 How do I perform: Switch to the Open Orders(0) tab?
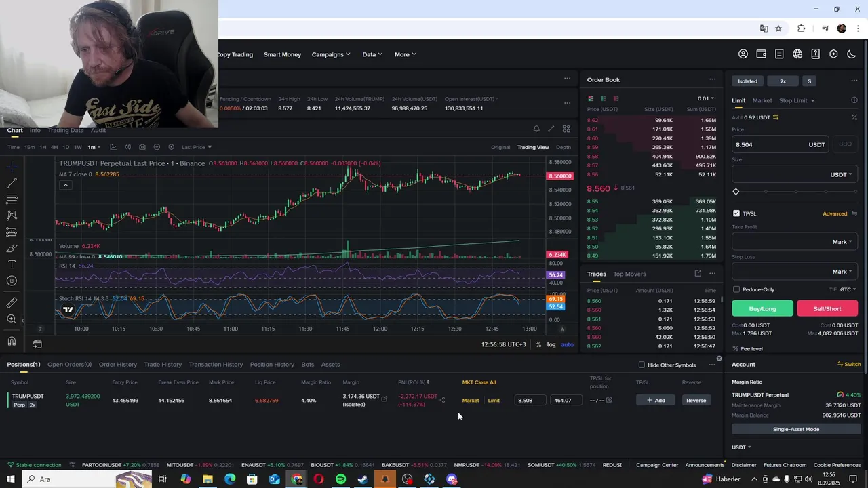tap(69, 365)
